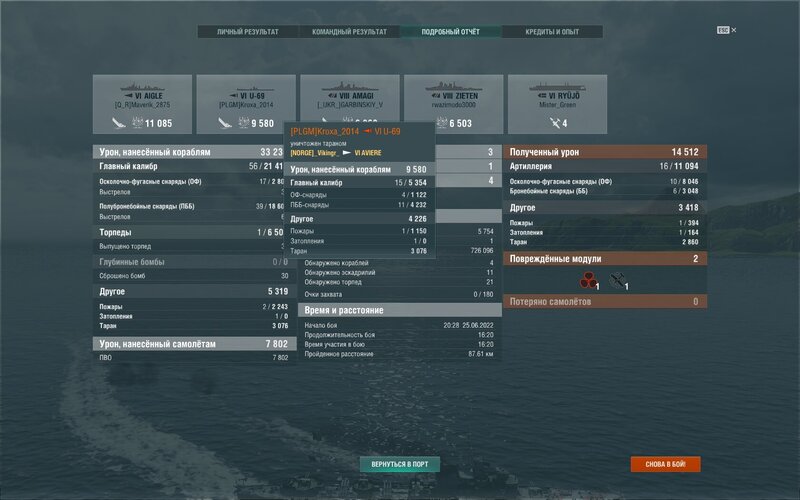Screen dimensions: 800x500
Task: Click the Очки захвата row
Action: [399, 294]
